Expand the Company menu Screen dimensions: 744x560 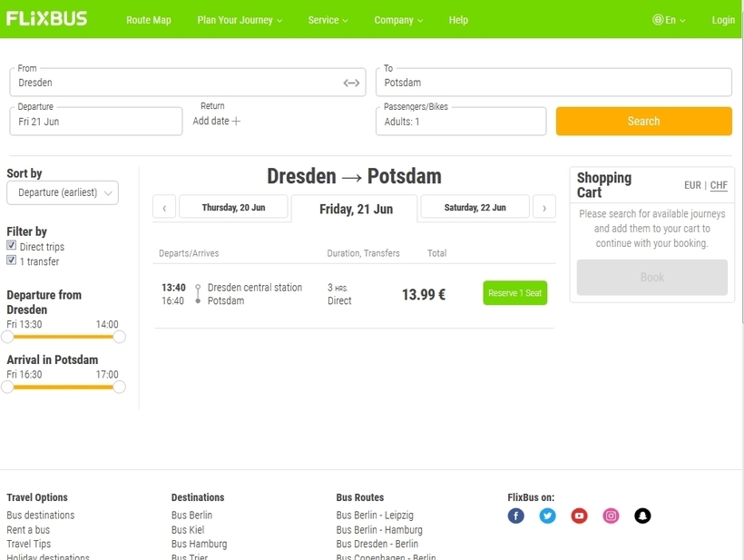pyautogui.click(x=398, y=20)
